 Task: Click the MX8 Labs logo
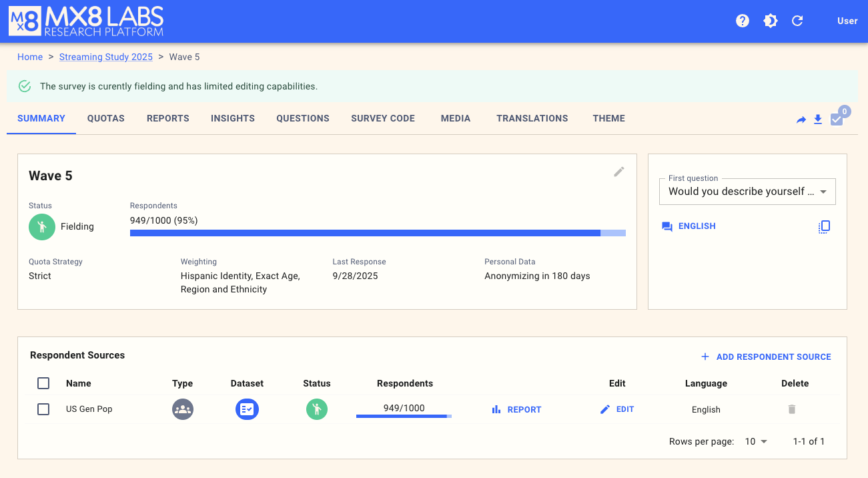point(86,21)
